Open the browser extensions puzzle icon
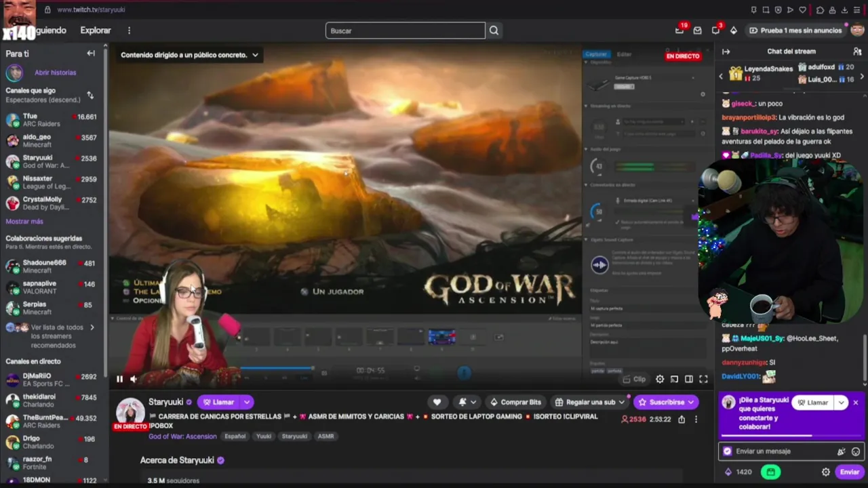This screenshot has width=868, height=488. click(820, 10)
